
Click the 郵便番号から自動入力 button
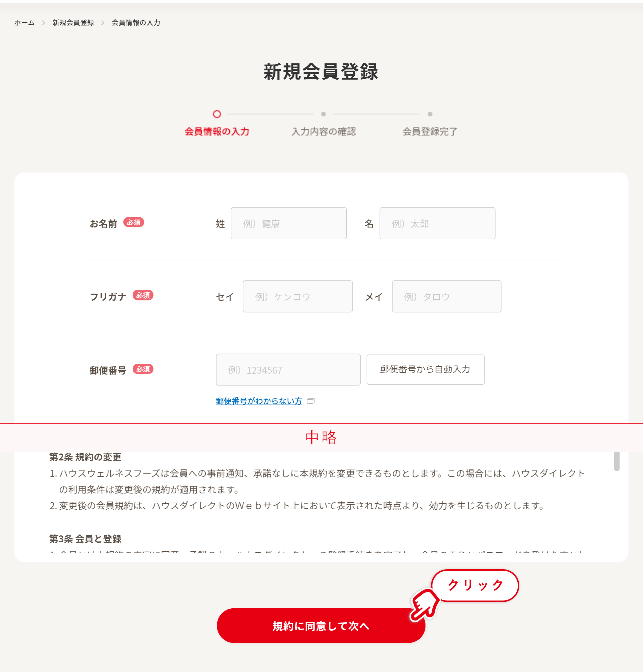point(425,370)
